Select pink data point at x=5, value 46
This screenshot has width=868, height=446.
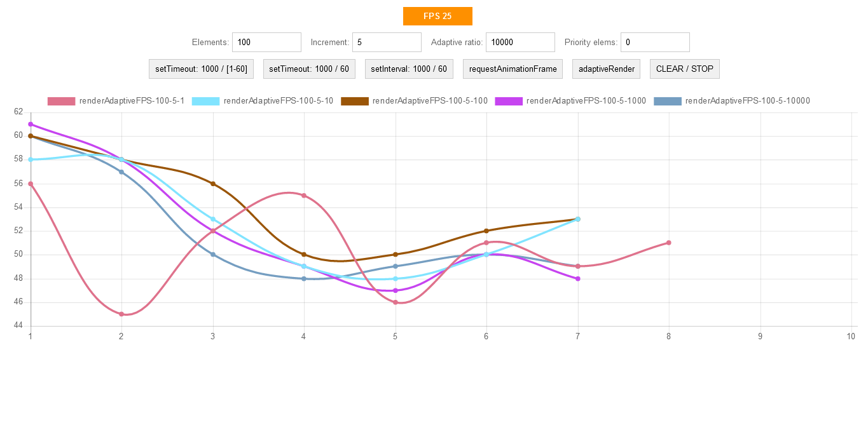pyautogui.click(x=396, y=302)
